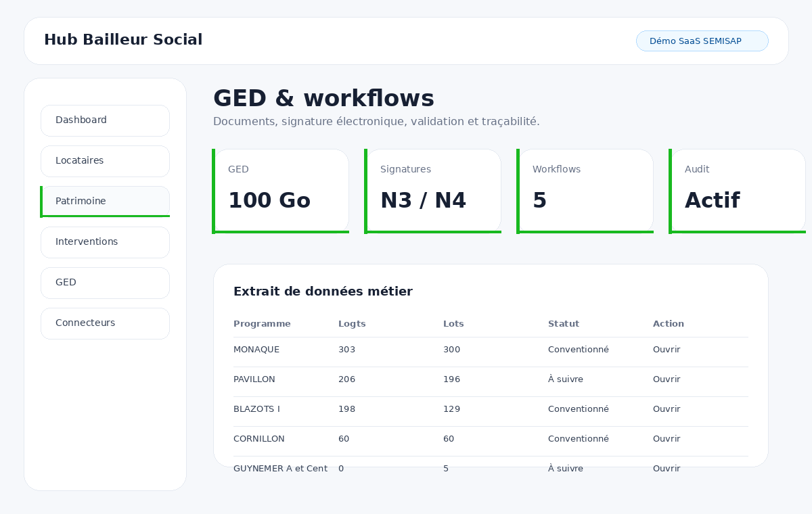Click Ouvrir for the PAVILLON row

click(x=667, y=379)
